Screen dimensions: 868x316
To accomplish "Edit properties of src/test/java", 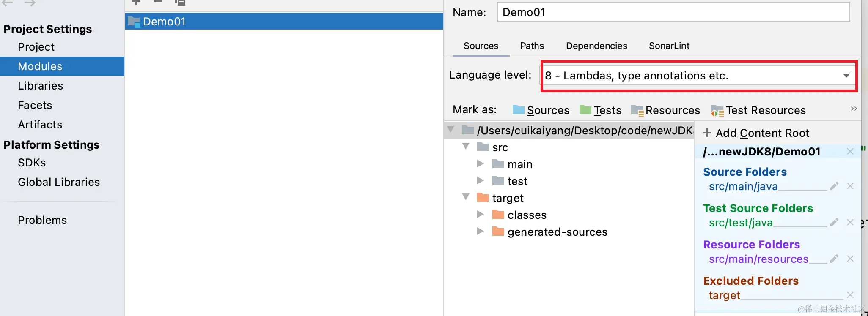I will (834, 222).
